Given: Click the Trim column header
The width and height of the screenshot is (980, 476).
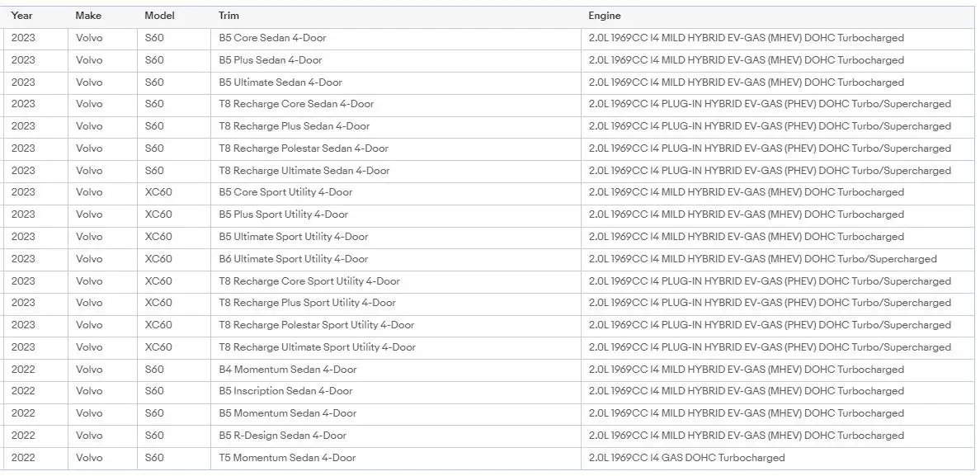Looking at the screenshot, I should click(229, 16).
